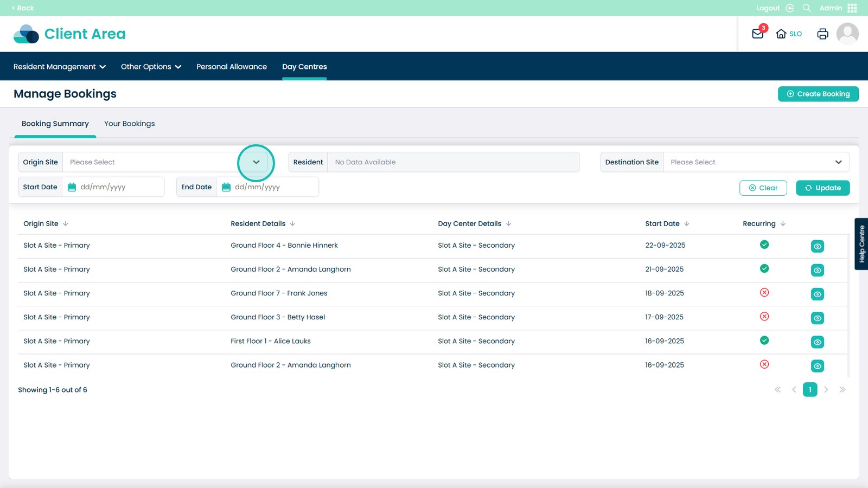Switch to Your Bookings tab
Viewport: 868px width, 488px height.
pyautogui.click(x=129, y=124)
